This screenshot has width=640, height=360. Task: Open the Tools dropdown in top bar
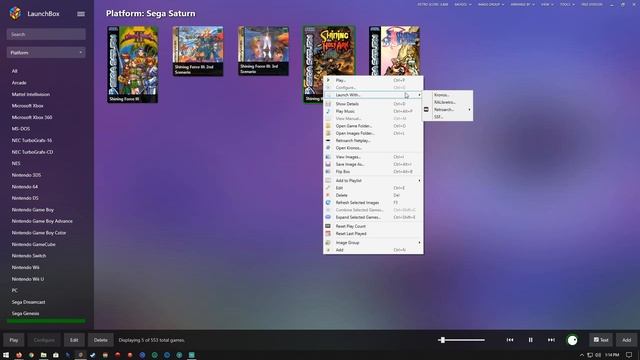coord(567,4)
